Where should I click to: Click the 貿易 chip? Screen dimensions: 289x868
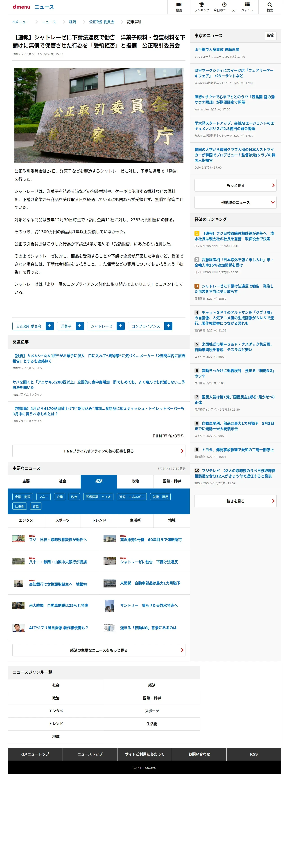pos(36,506)
